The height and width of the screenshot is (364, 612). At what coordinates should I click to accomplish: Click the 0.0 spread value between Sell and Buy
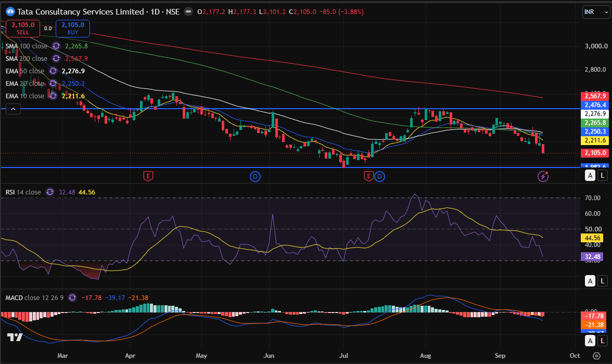point(48,29)
